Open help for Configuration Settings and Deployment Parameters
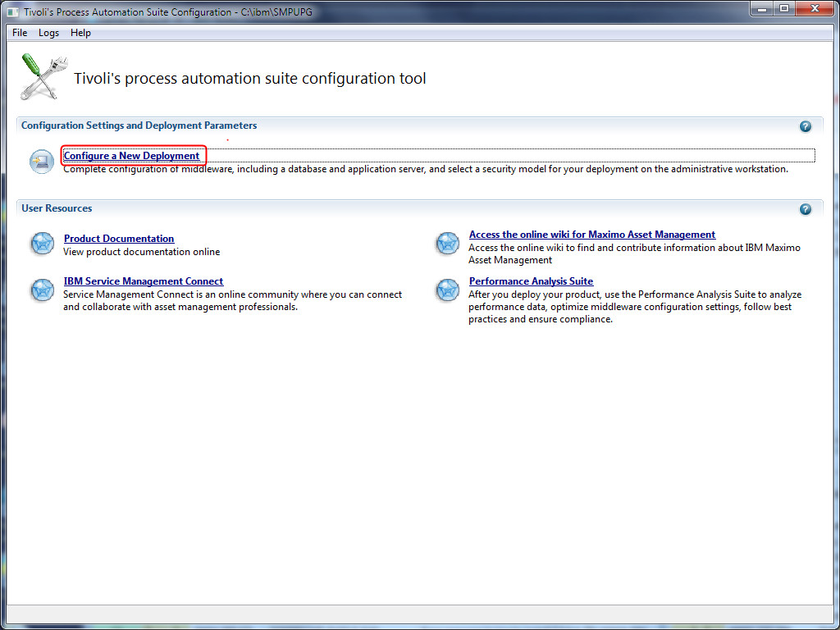The image size is (840, 630). coord(806,126)
